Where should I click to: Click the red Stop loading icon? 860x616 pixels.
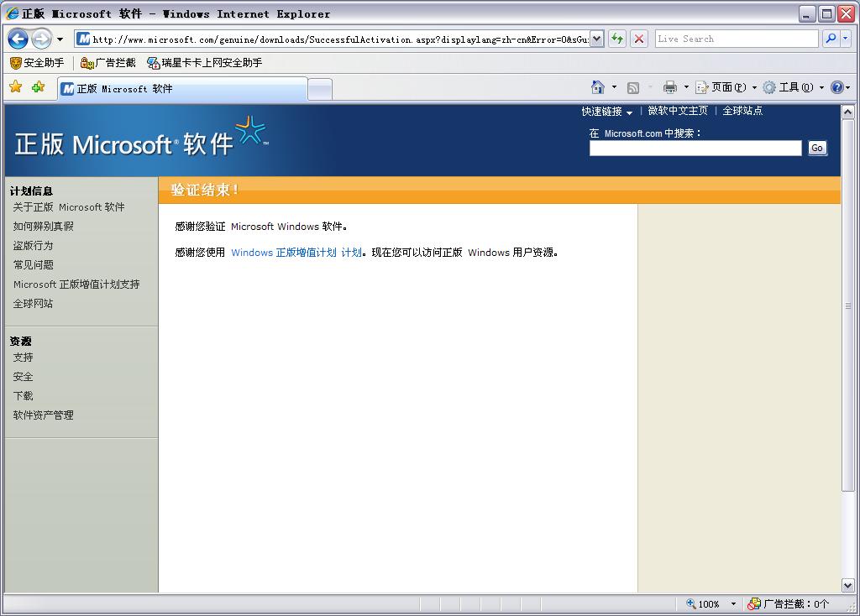[639, 39]
